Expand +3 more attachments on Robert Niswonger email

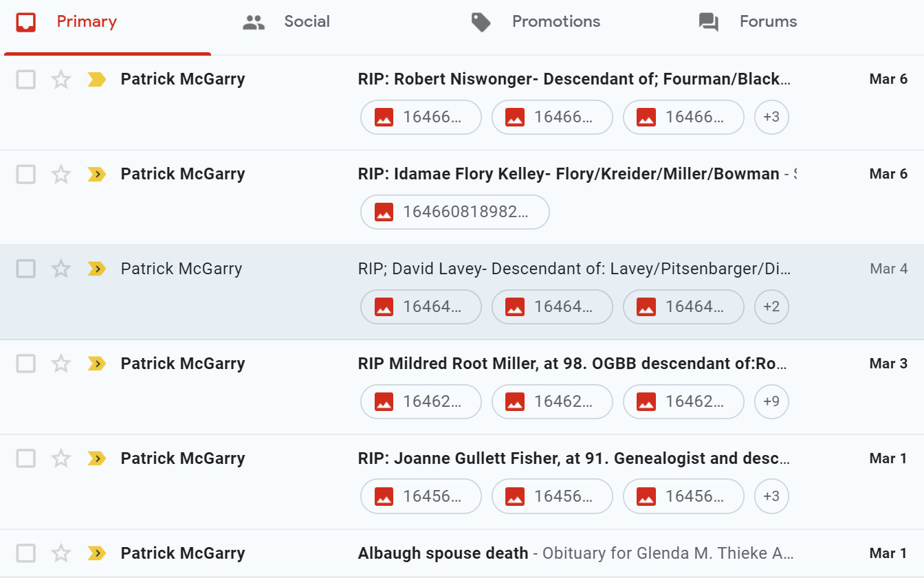(771, 118)
